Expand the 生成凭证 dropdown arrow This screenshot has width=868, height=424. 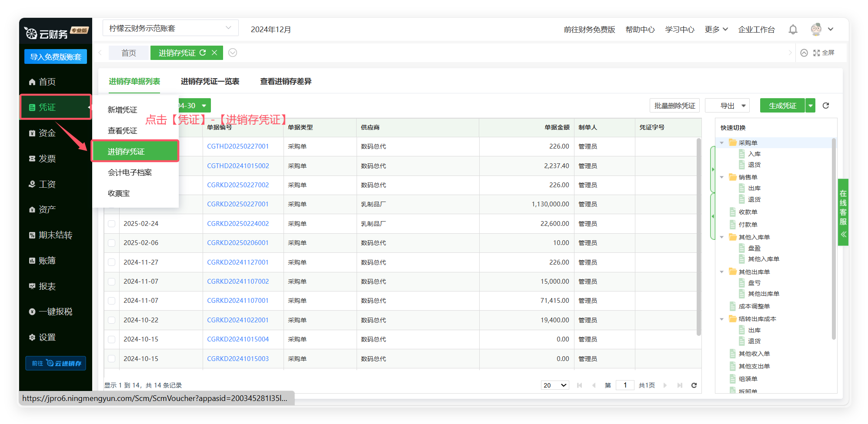click(x=810, y=106)
